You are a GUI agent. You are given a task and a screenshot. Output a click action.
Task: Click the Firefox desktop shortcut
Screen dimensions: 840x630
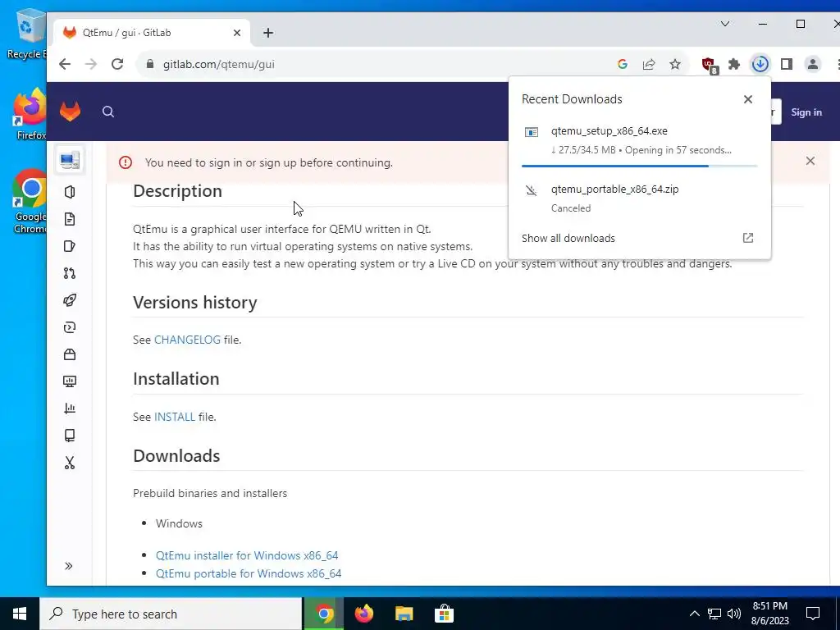(x=30, y=115)
